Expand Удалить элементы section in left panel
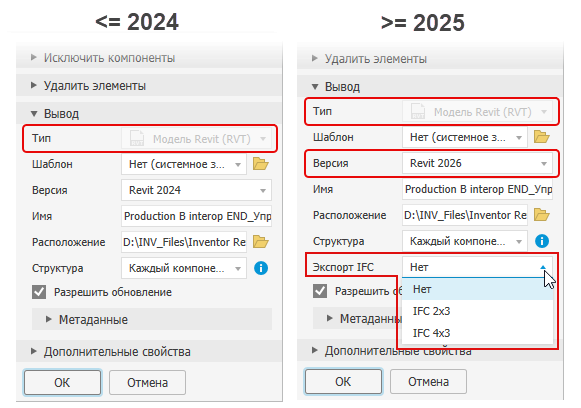 coord(149,86)
